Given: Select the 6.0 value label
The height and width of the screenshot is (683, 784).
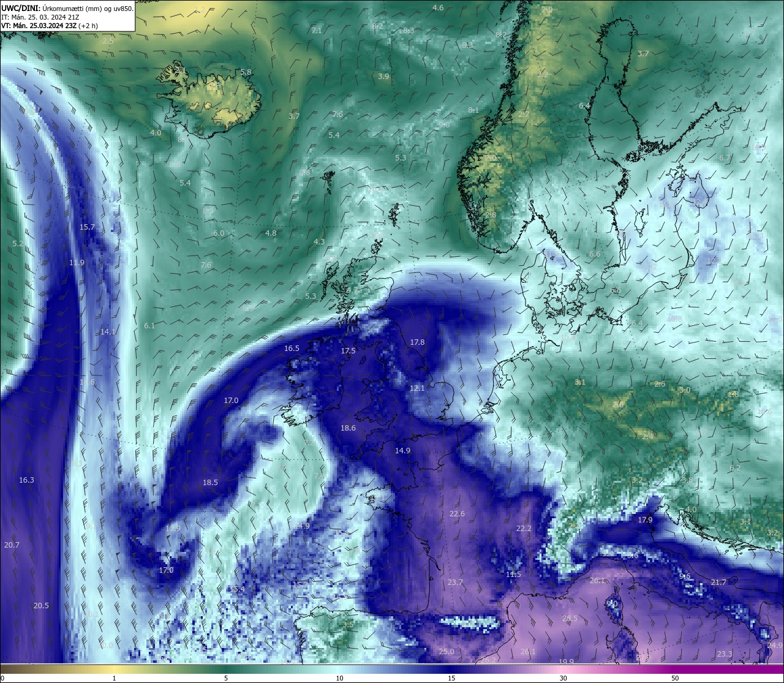Looking at the screenshot, I should (219, 233).
